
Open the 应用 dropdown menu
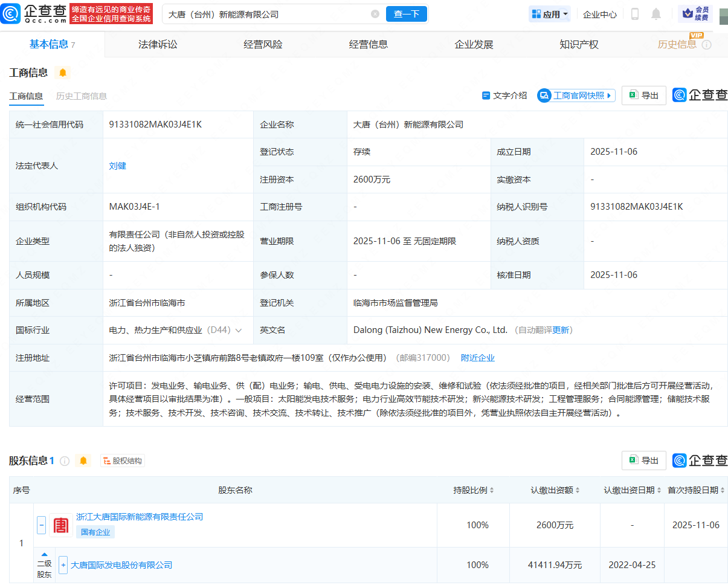coord(549,14)
